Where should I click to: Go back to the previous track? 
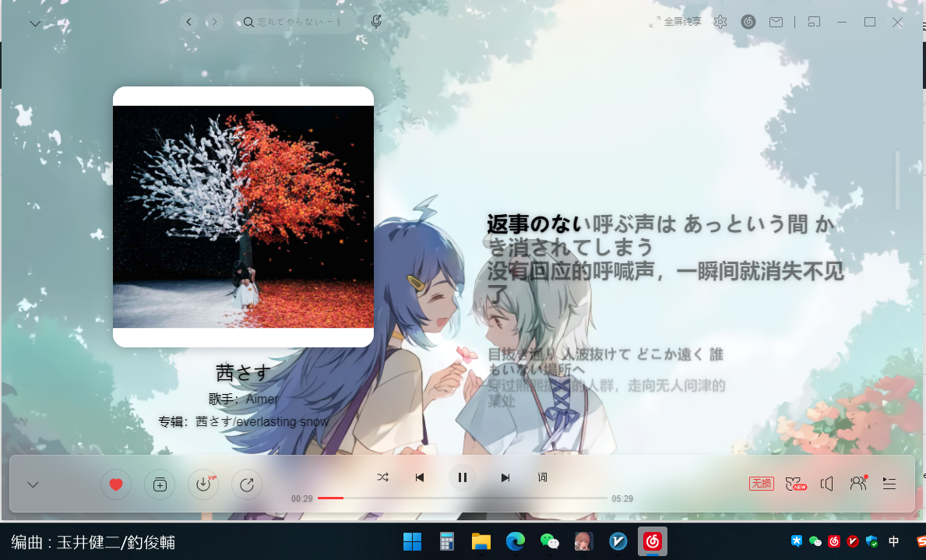pos(420,477)
